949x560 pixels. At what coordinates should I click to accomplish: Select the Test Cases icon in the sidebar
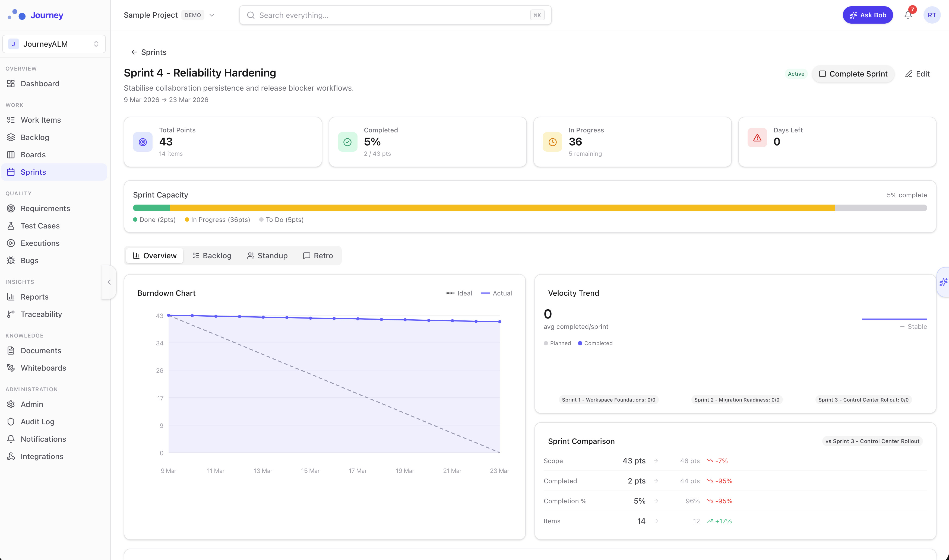pos(11,225)
